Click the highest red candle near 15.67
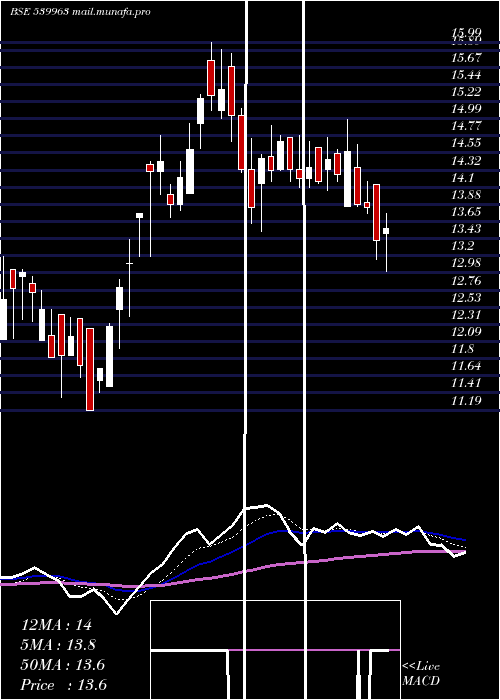500x700 pixels. tap(211, 78)
